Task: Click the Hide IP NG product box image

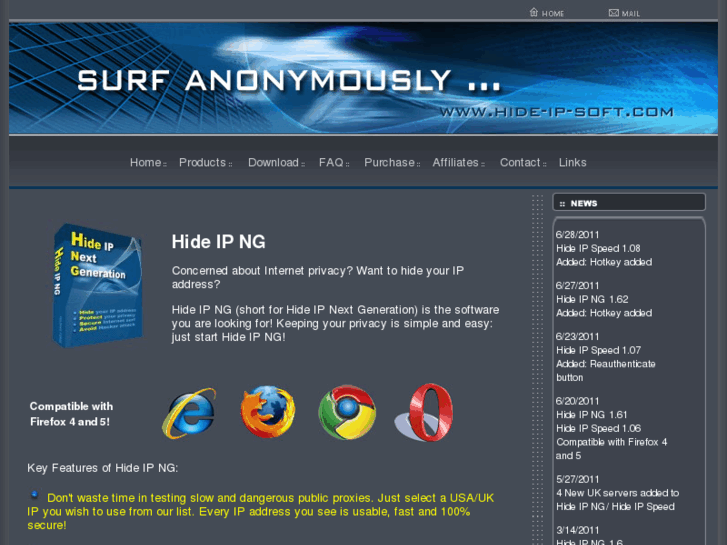Action: pos(97,285)
